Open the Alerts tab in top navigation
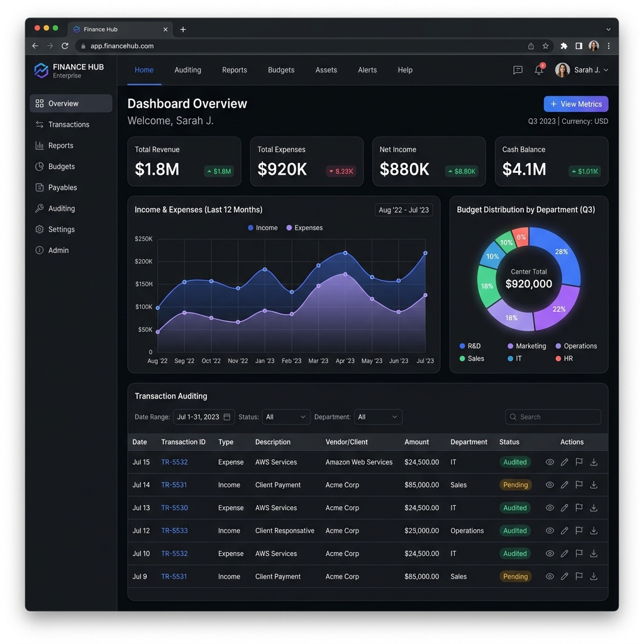This screenshot has height=644, width=644. (x=367, y=70)
